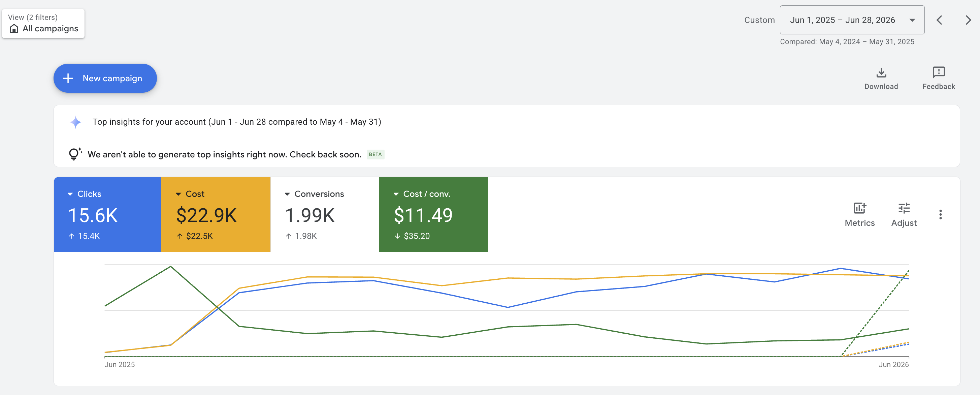Select the green $11.49 scorecard tile

click(433, 214)
